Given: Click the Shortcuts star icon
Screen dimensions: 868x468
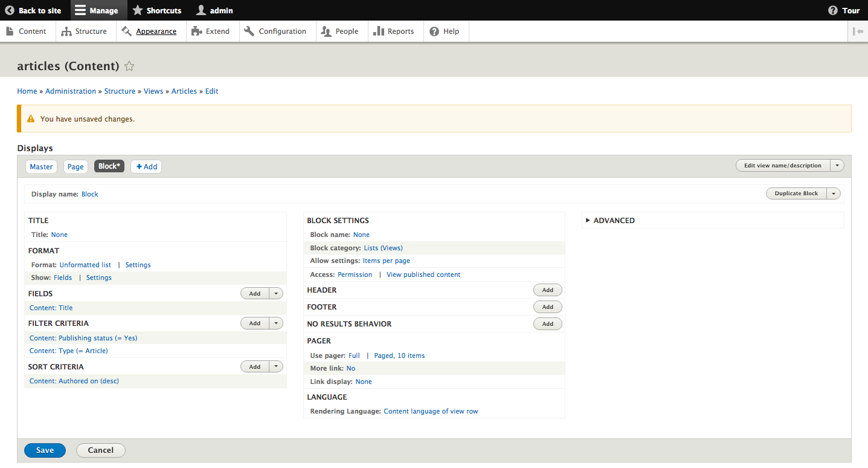Looking at the screenshot, I should [x=138, y=10].
